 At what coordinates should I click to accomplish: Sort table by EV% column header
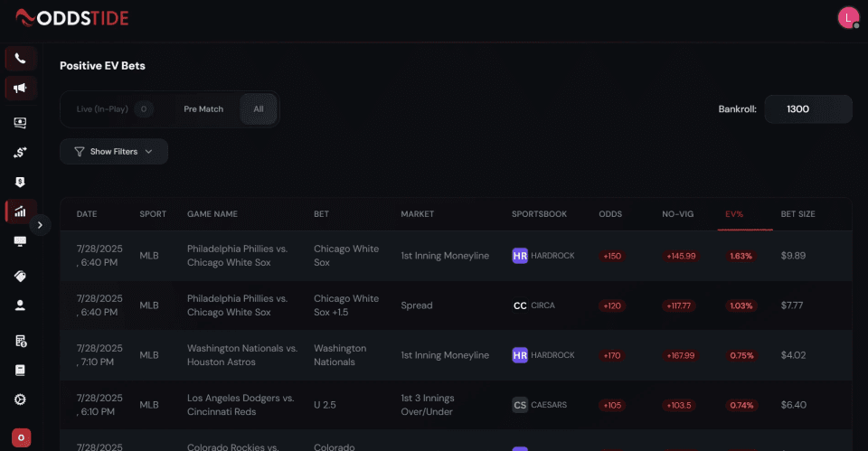point(733,214)
